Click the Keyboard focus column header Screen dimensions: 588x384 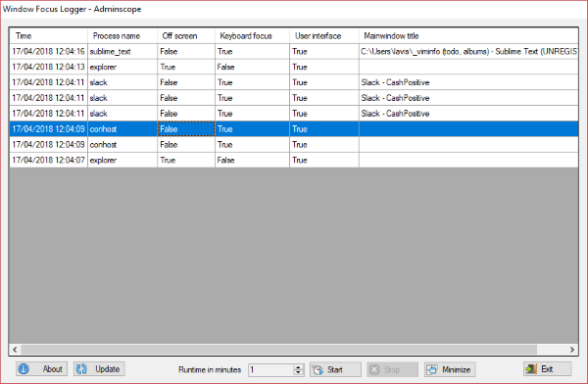(x=252, y=35)
